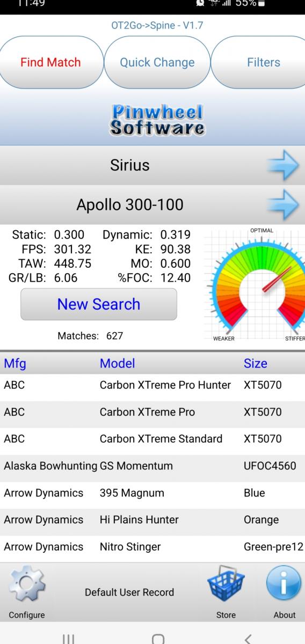The width and height of the screenshot is (305, 644).
Task: Tap the Android home button
Action: (158, 639)
